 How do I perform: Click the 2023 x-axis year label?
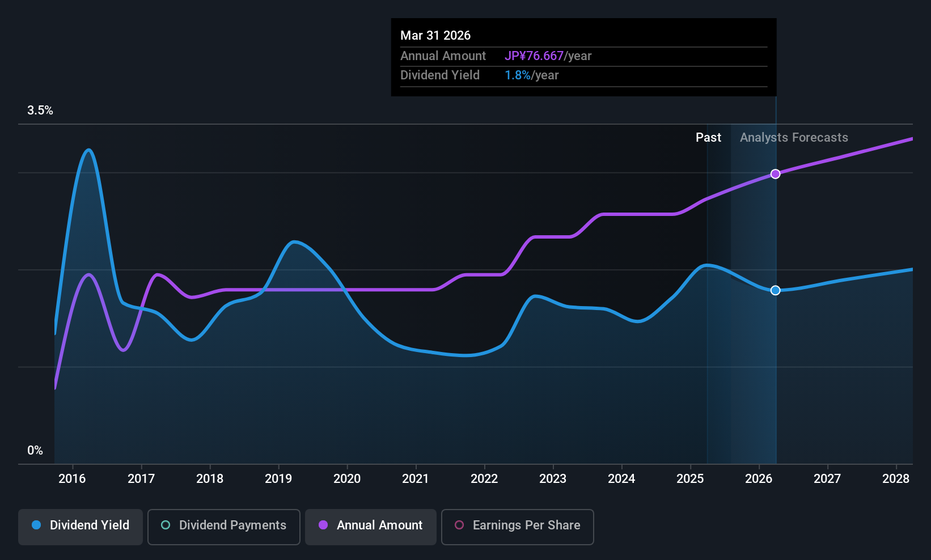coord(553,479)
